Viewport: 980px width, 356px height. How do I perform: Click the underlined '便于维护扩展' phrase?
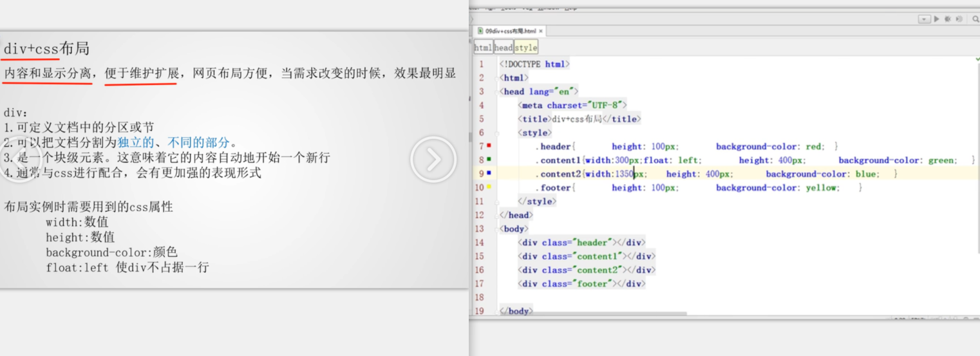[142, 73]
